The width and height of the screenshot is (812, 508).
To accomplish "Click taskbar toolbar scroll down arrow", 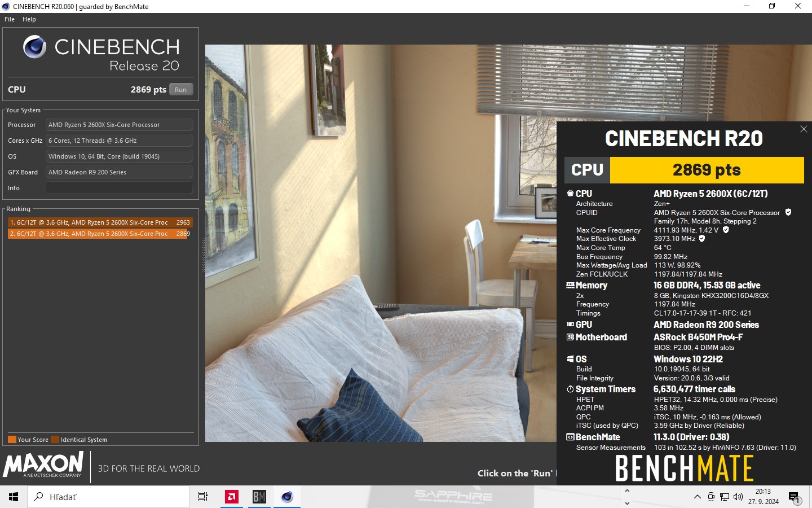I will point(627,503).
